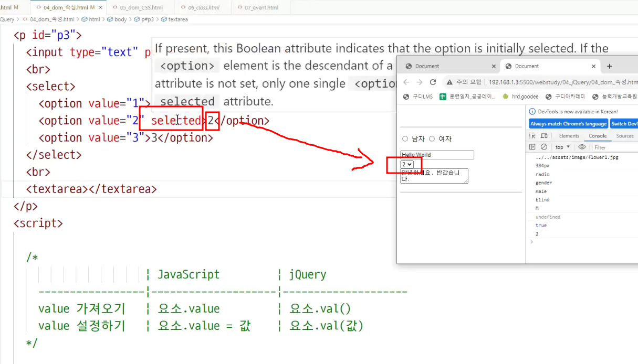Image resolution: width=638 pixels, height=364 pixels.
Task: Select the 여자 radio button
Action: click(x=432, y=139)
